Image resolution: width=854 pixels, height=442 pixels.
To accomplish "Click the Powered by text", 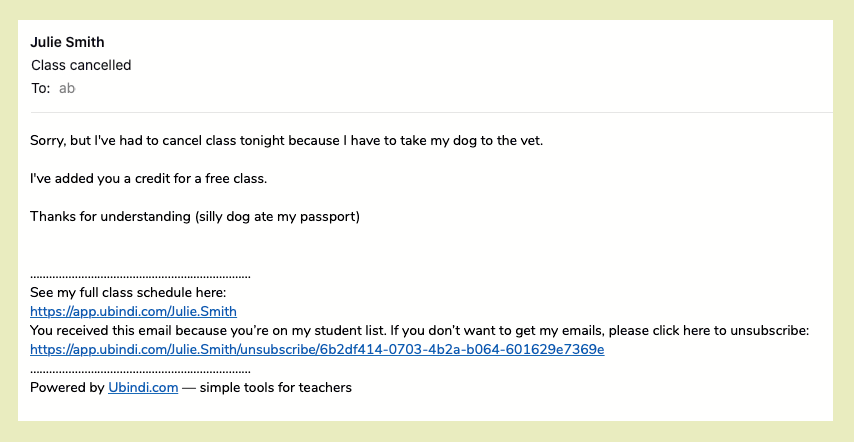I will 67,387.
